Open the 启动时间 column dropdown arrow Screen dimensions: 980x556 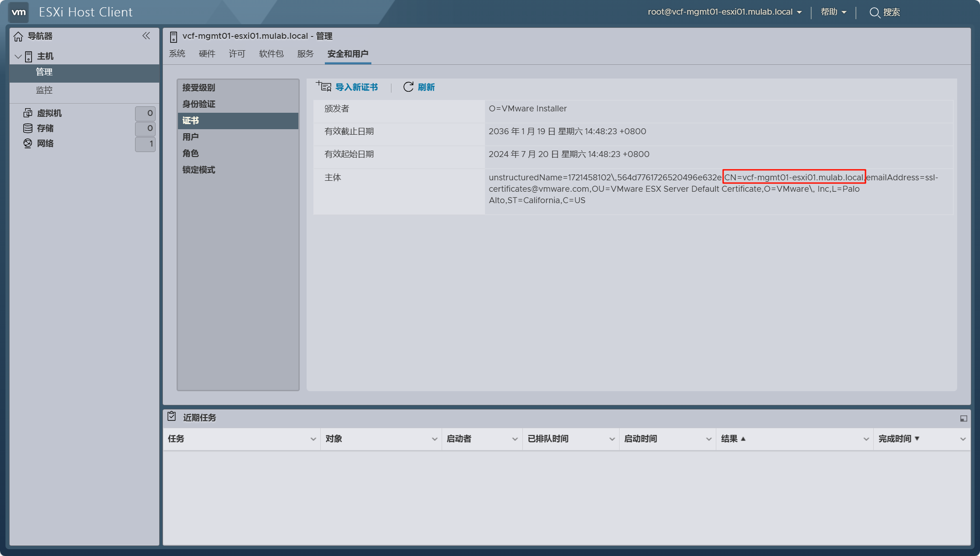tap(709, 439)
